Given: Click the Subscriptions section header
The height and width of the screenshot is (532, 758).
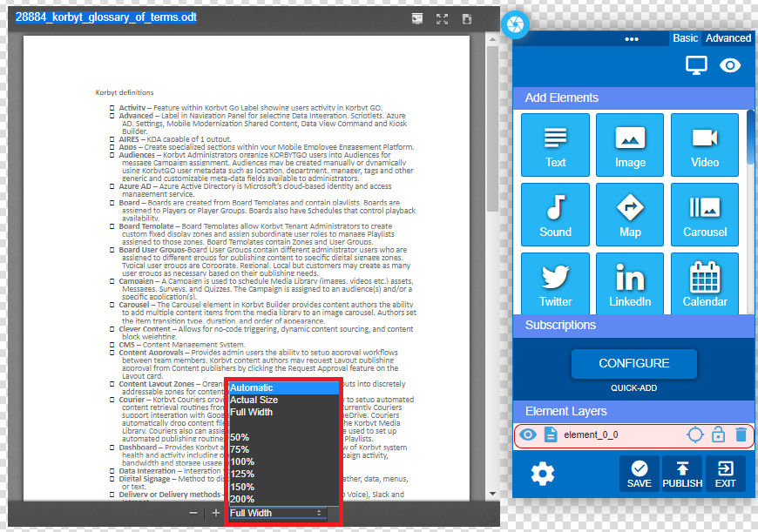Looking at the screenshot, I should pyautogui.click(x=633, y=325).
